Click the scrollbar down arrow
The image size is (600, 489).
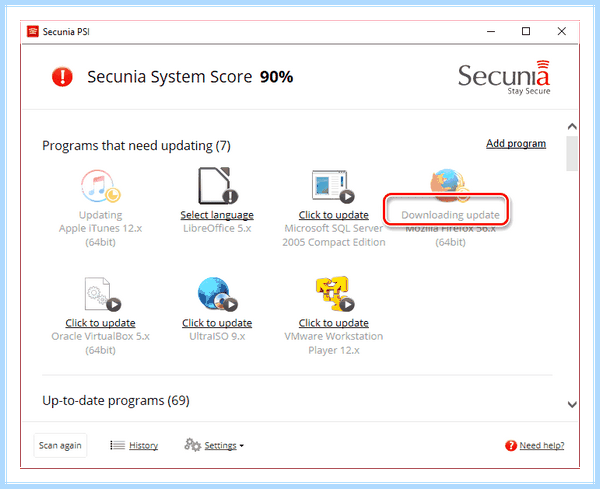tap(572, 404)
